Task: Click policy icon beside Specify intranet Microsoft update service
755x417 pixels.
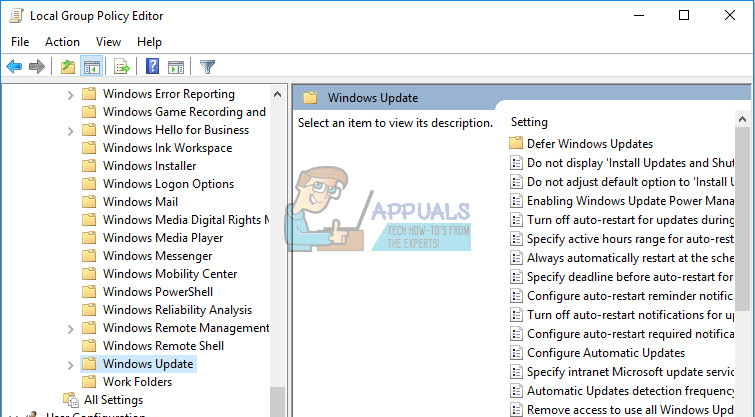Action: coord(516,372)
